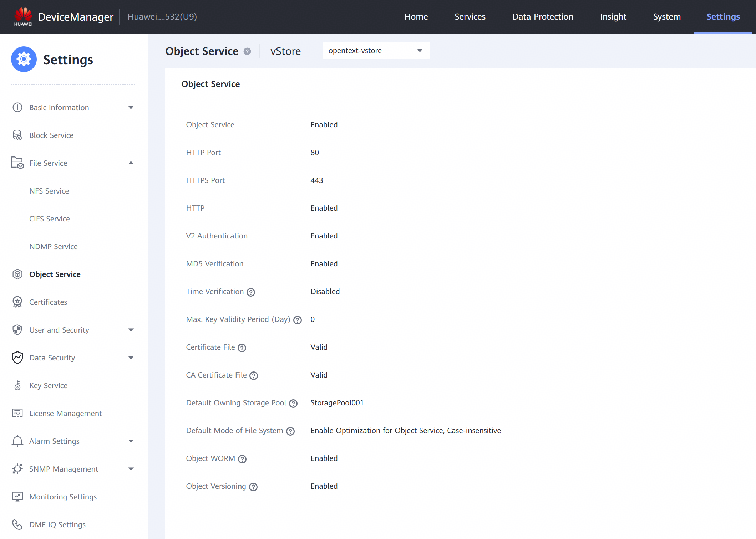
Task: Click the DeviceManager title text
Action: coord(76,16)
